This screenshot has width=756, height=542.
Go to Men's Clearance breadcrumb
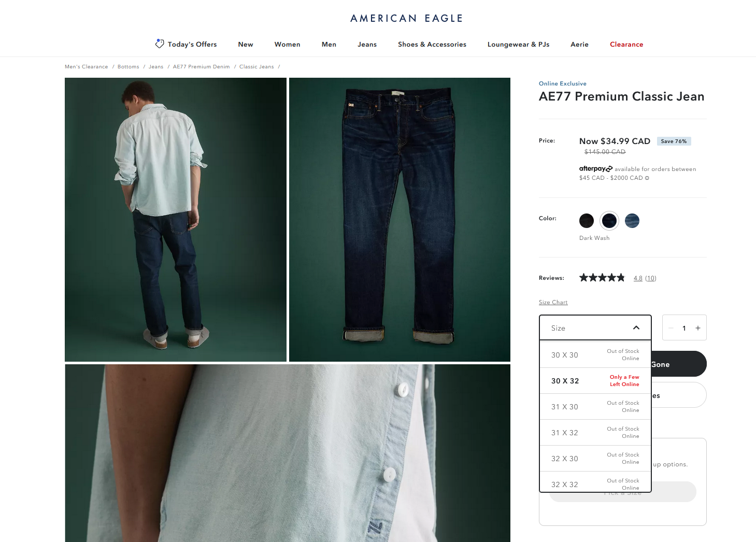(x=87, y=67)
